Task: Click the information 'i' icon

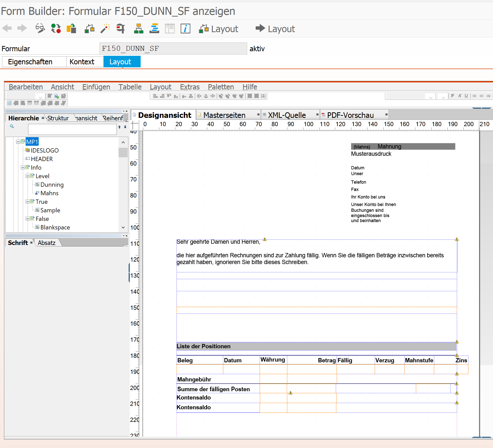Action: 185,28
